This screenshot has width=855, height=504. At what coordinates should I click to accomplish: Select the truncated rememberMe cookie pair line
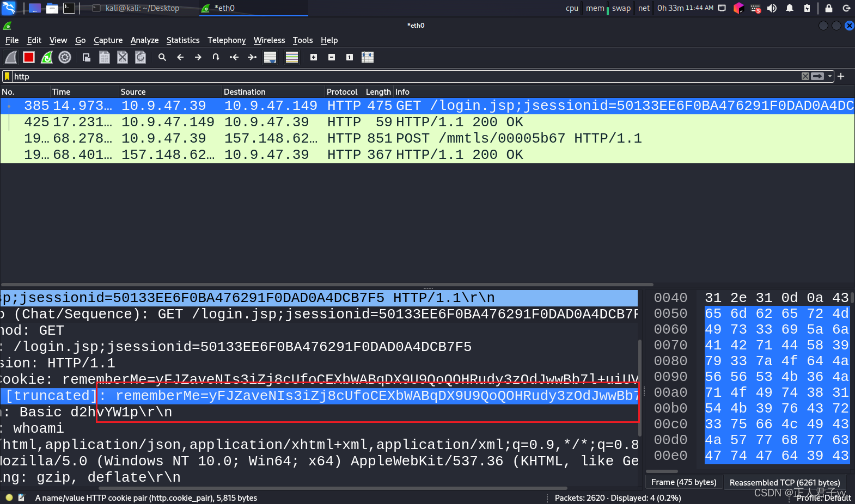click(x=319, y=396)
